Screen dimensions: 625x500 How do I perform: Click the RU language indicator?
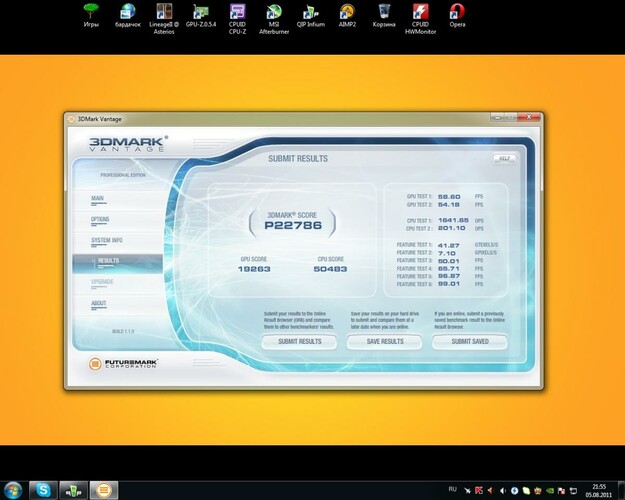tap(452, 489)
